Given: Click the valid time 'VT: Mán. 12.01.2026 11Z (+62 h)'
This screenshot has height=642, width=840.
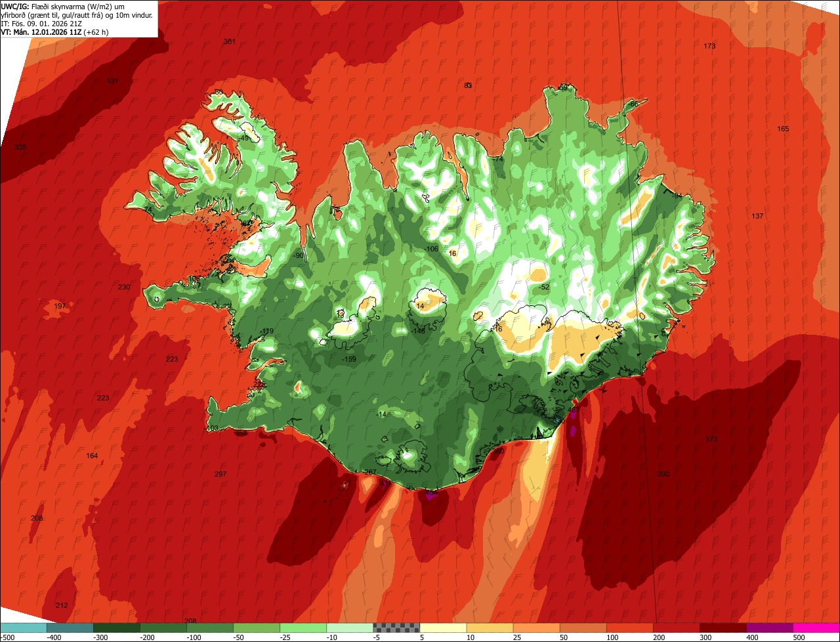Looking at the screenshot, I should pyautogui.click(x=55, y=32).
